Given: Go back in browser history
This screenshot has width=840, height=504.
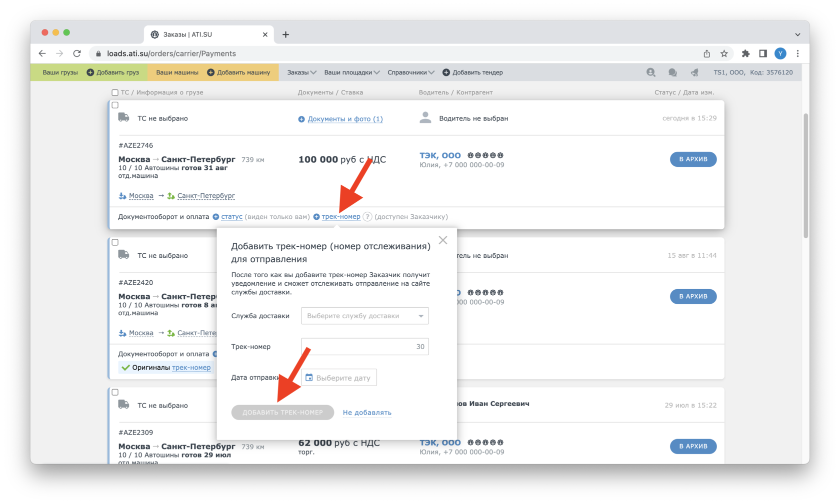Looking at the screenshot, I should 42,53.
